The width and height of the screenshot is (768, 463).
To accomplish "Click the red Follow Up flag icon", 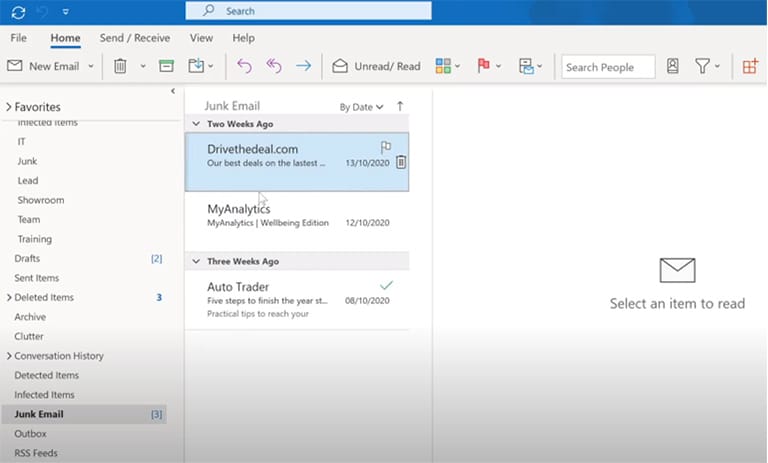I will (483, 65).
